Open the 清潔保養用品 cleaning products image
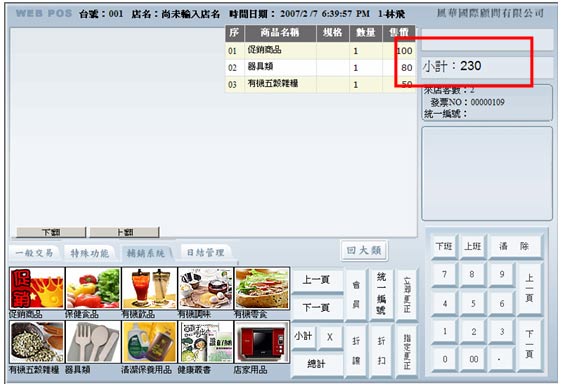This screenshot has height=388, width=563. pos(149,342)
